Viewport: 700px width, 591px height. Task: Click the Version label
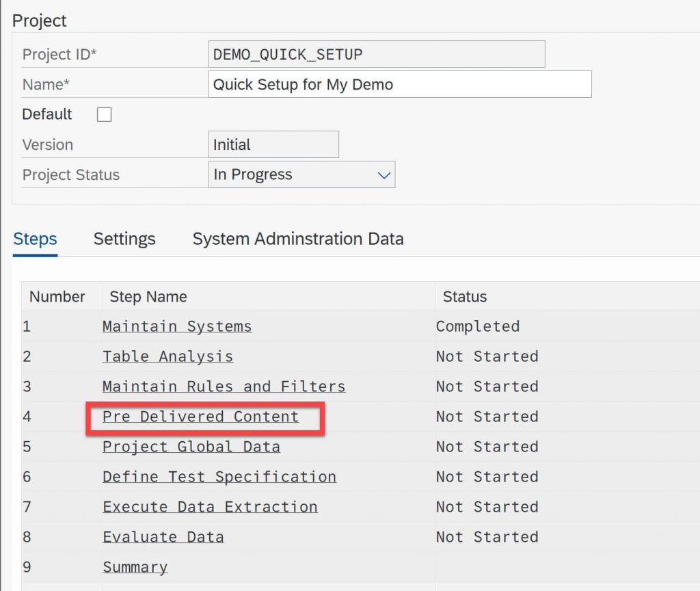[x=48, y=145]
